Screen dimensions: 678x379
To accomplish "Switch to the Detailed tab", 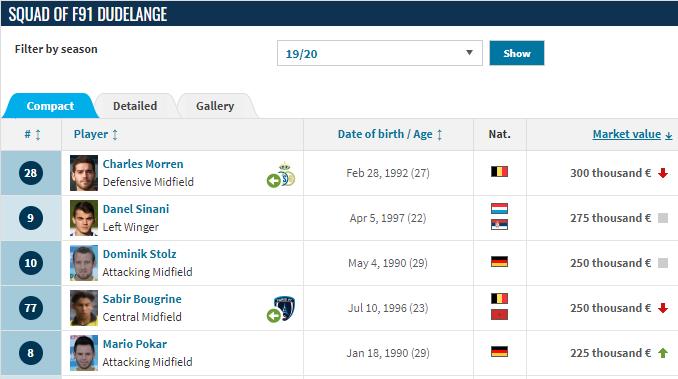I will point(135,106).
